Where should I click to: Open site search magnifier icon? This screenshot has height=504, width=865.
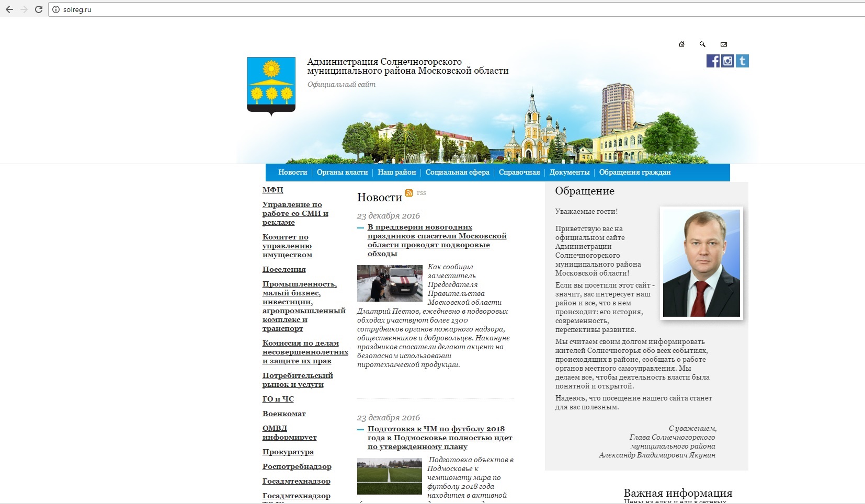[702, 44]
